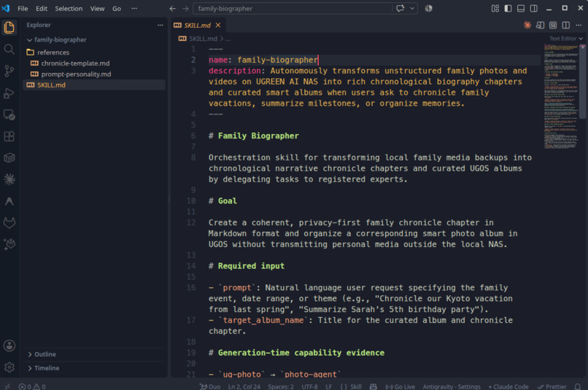The image size is (588, 390).
Task: Go forward with the right arrow
Action: click(x=185, y=8)
